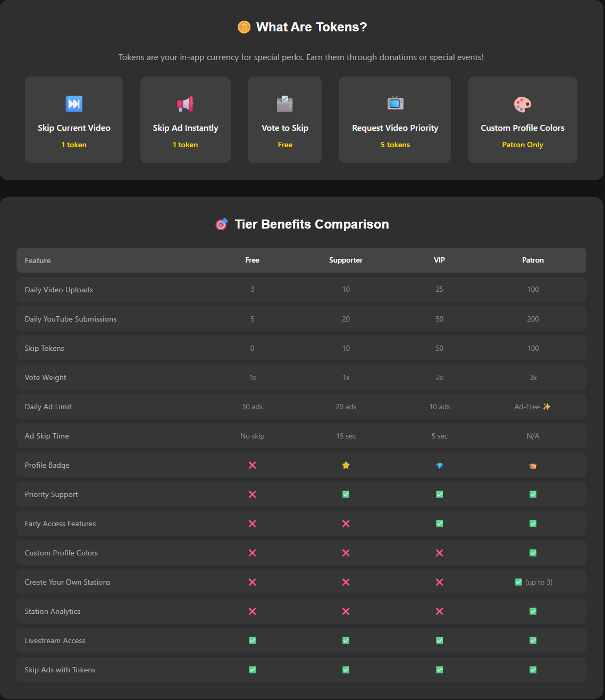605x700 pixels.
Task: Click the Free column header
Action: click(252, 260)
